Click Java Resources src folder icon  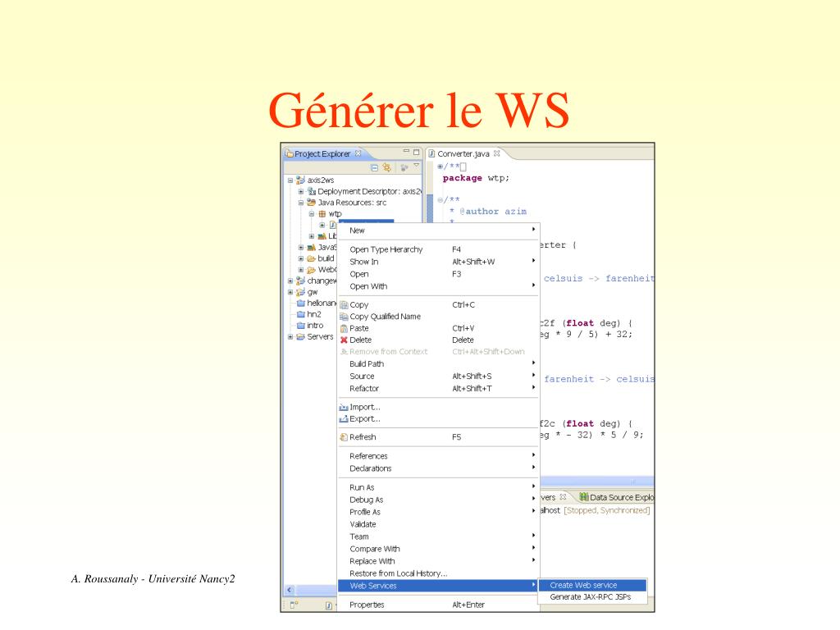click(x=311, y=203)
